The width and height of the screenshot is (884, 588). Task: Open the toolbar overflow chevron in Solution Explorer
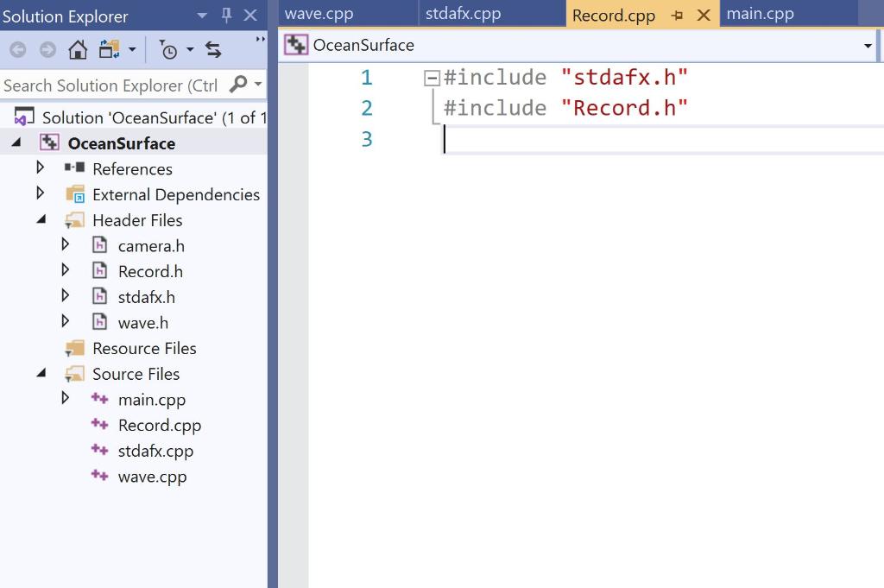click(260, 39)
